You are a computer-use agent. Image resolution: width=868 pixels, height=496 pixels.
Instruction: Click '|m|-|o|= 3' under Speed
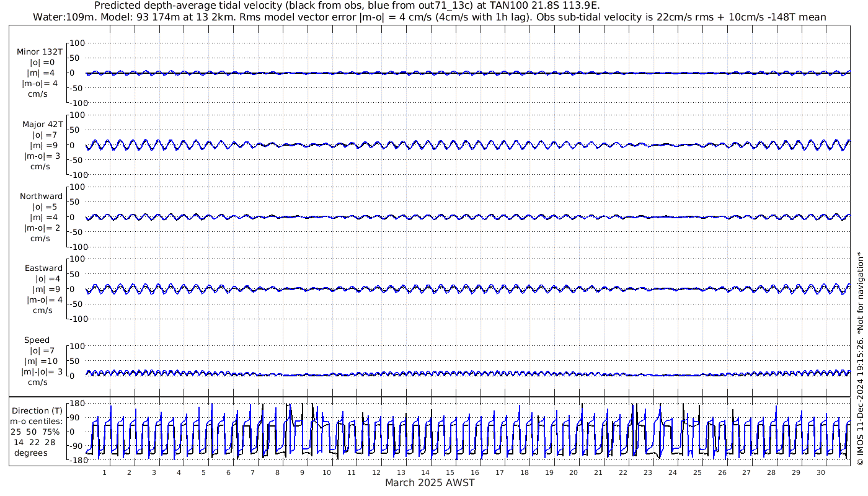pyautogui.click(x=42, y=372)
